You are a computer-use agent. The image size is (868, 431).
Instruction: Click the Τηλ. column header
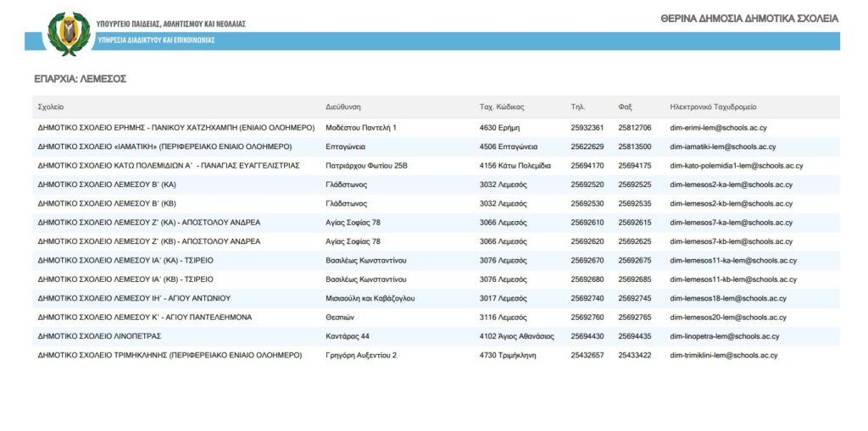coord(579,108)
